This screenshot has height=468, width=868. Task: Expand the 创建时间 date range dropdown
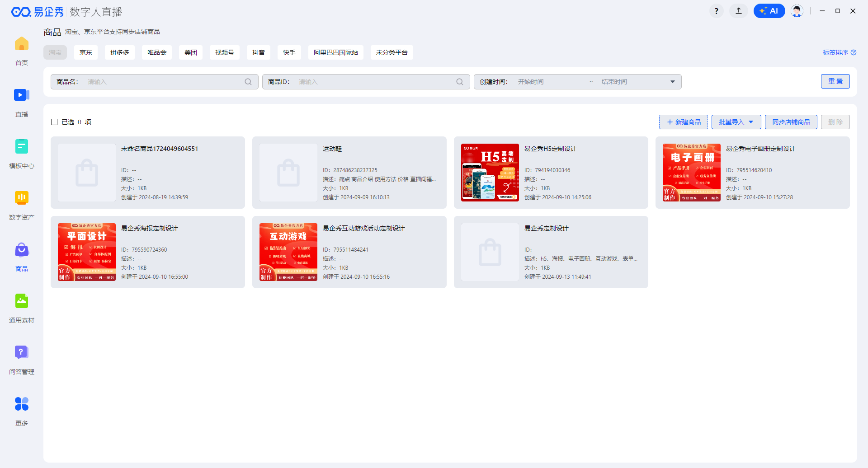673,82
